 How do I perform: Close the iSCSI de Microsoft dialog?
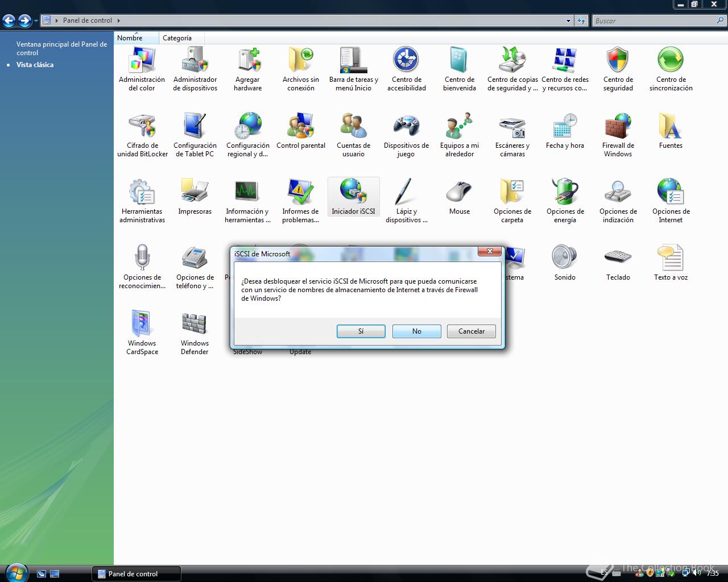pyautogui.click(x=490, y=251)
